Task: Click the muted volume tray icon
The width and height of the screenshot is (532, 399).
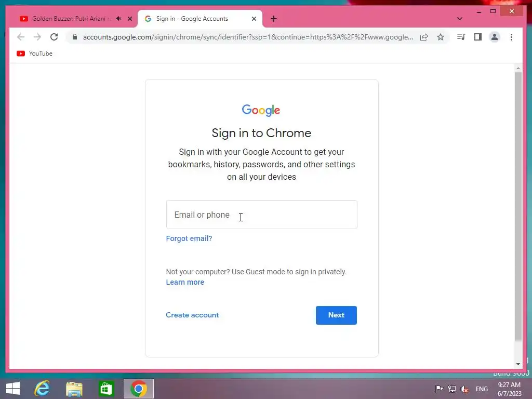Action: point(464,389)
